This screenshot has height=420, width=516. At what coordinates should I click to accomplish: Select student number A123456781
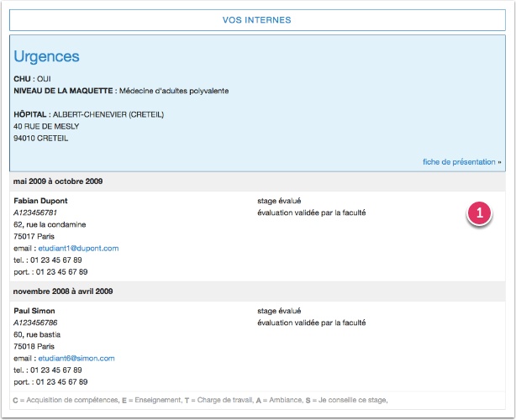coord(35,213)
